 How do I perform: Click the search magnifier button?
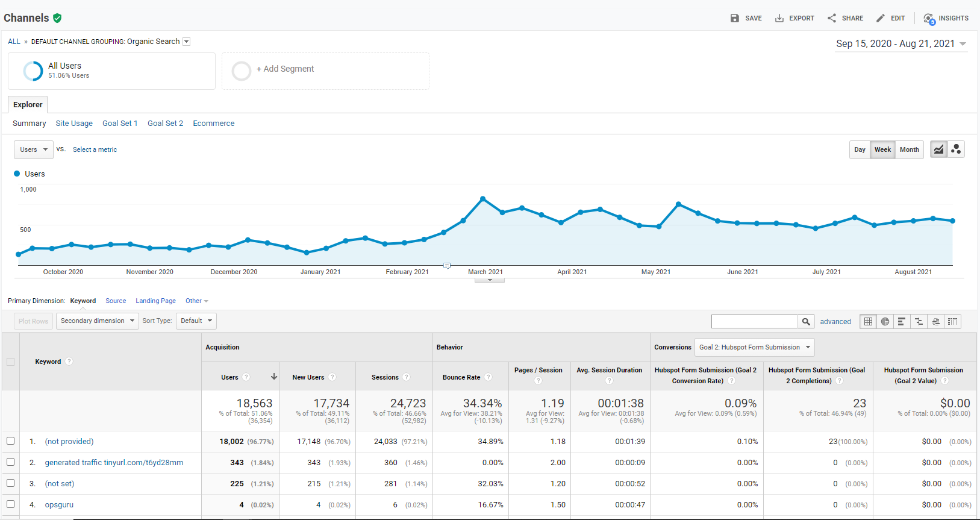[806, 322]
